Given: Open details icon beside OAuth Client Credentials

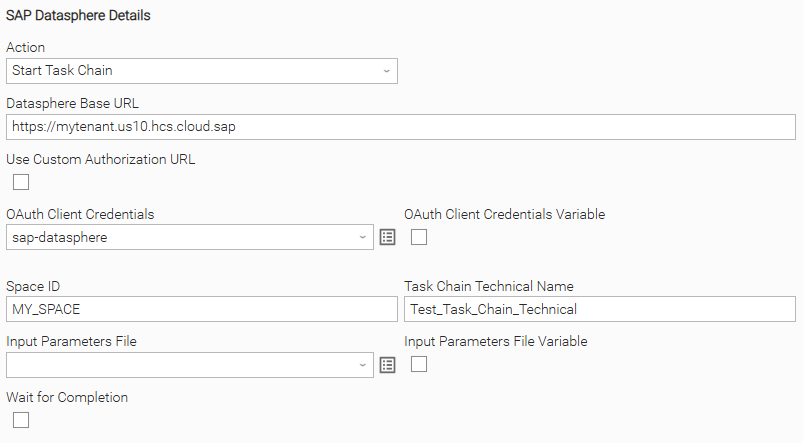Looking at the screenshot, I should click(388, 237).
